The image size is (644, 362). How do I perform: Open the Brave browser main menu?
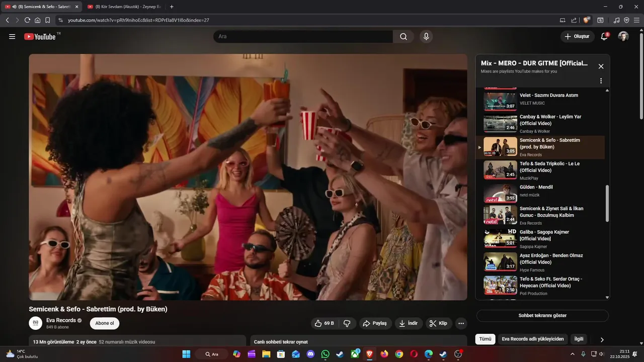[x=636, y=20]
